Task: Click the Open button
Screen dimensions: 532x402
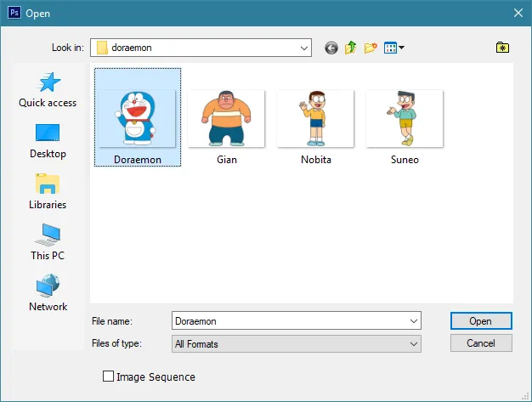Action: tap(481, 321)
